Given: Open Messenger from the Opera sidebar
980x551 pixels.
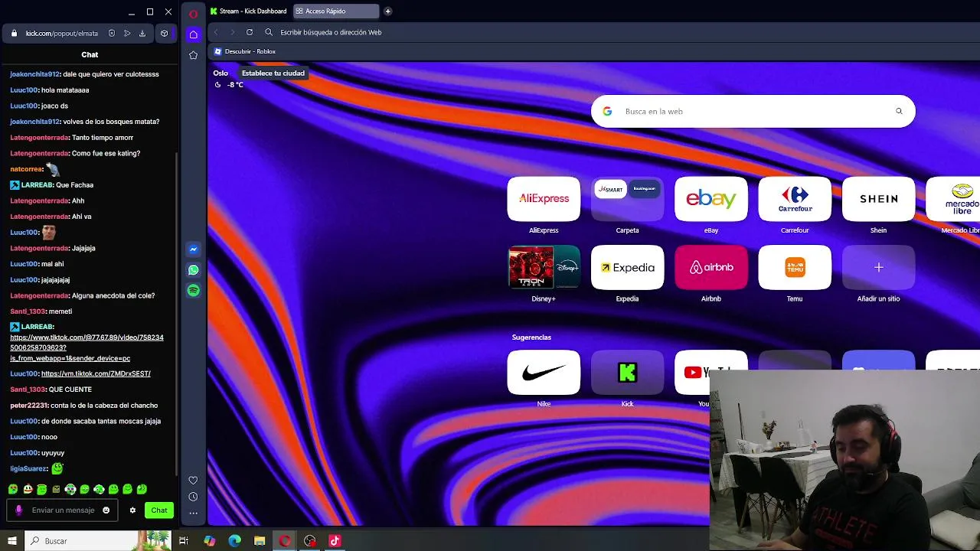Looking at the screenshot, I should pyautogui.click(x=193, y=249).
